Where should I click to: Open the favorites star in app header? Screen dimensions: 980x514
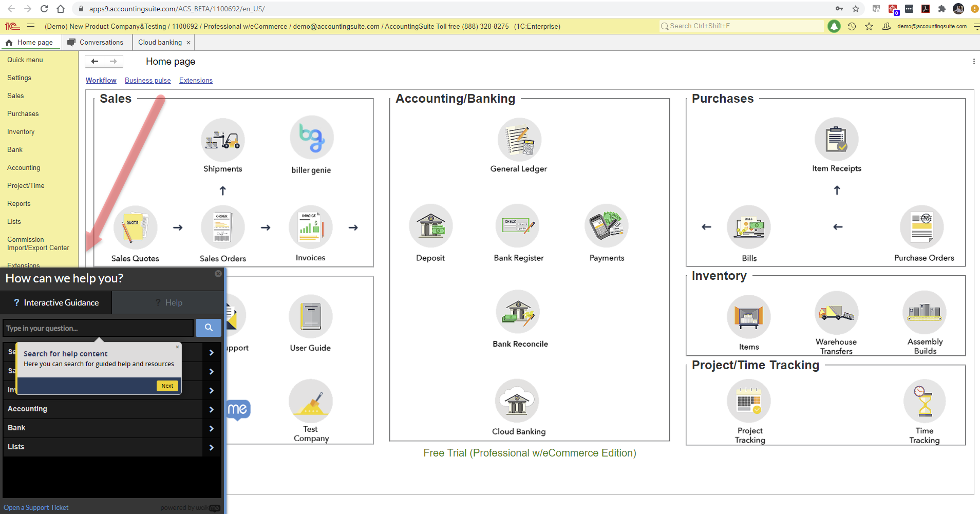coord(869,26)
